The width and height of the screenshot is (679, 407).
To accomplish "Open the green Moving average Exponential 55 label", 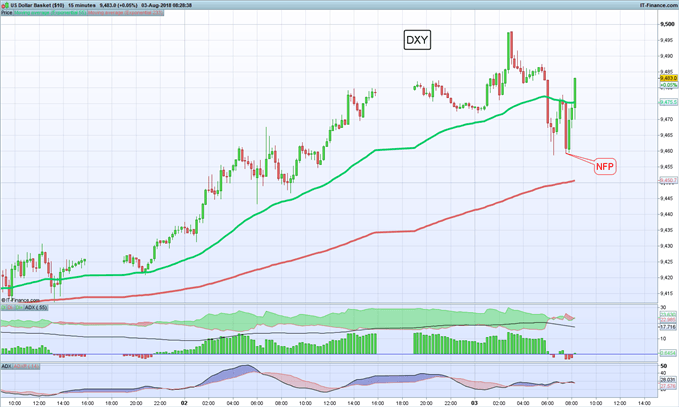I will click(50, 13).
